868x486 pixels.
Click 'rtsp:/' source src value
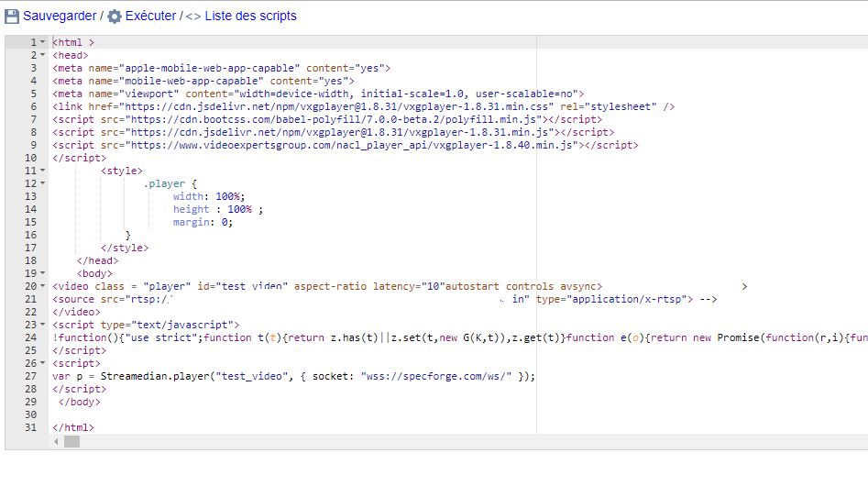tap(151, 299)
